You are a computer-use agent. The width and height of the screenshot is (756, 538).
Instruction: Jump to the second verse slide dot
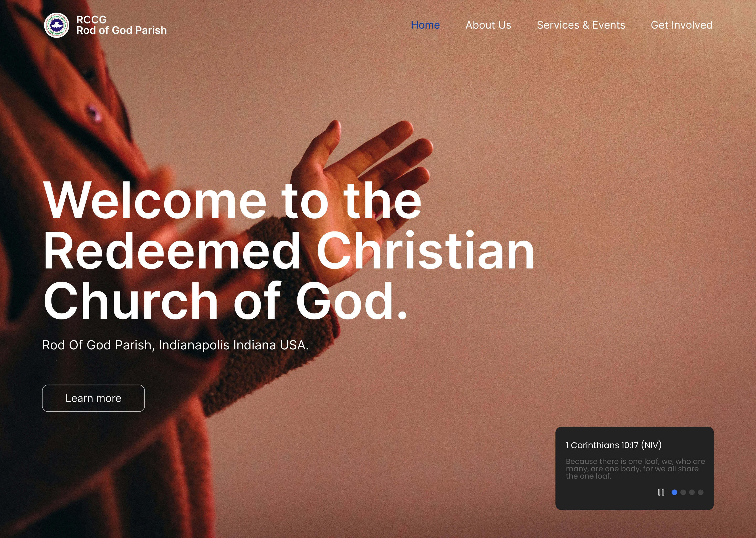pyautogui.click(x=683, y=492)
